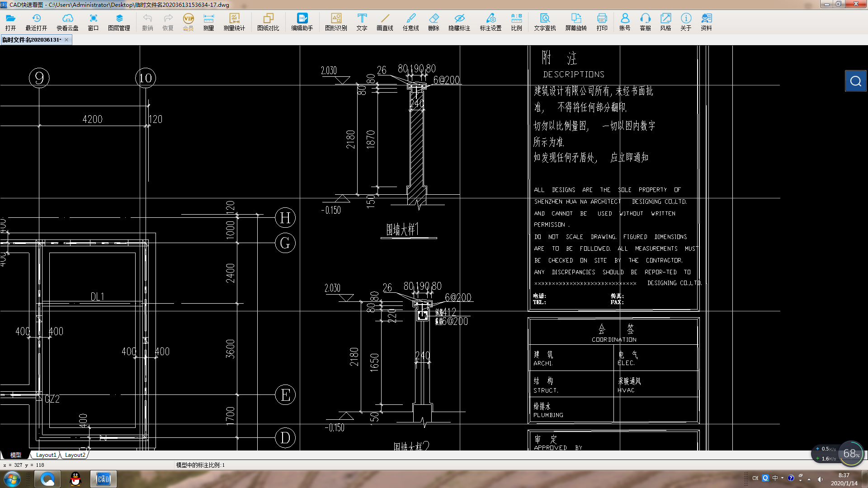Switch to the Layout1 tab
868x488 pixels.
click(x=46, y=455)
